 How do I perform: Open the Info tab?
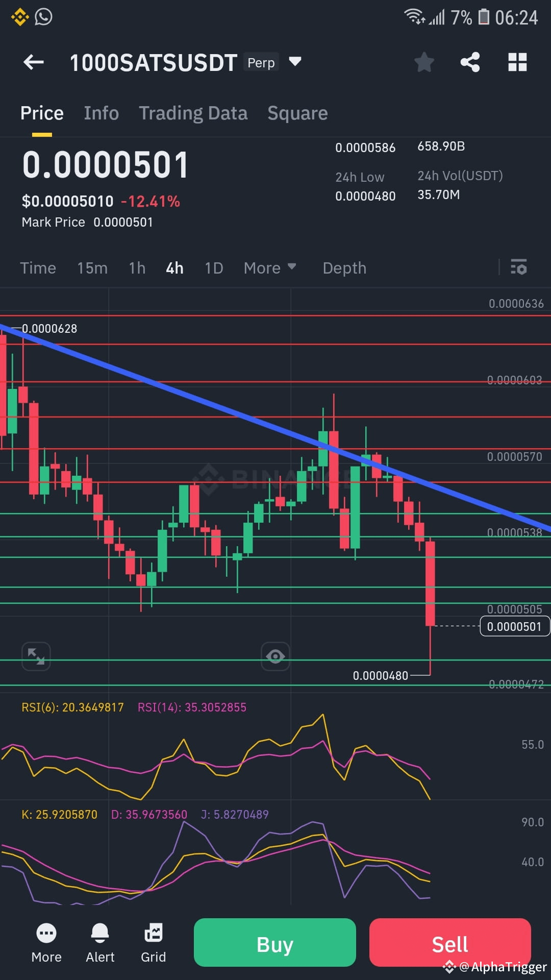point(102,113)
